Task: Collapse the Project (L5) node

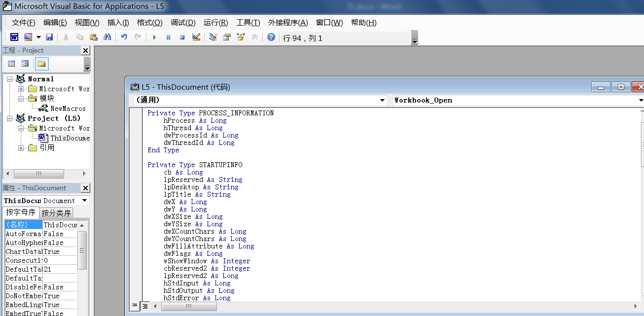Action: (9, 118)
